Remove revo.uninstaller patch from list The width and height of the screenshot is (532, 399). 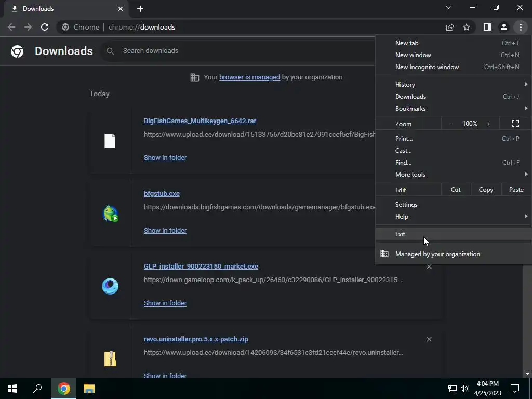point(429,339)
